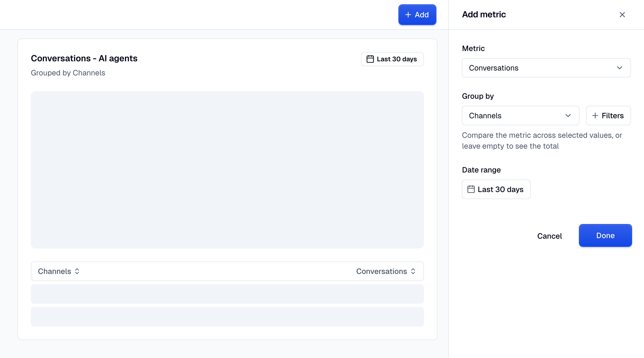The image size is (644, 358).
Task: Expand the Group by Channels dropdown
Action: click(x=520, y=116)
